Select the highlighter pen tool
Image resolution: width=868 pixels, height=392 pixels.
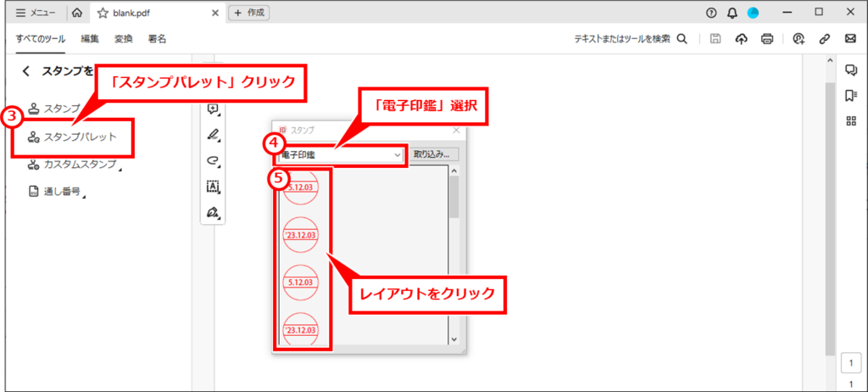pyautogui.click(x=213, y=134)
